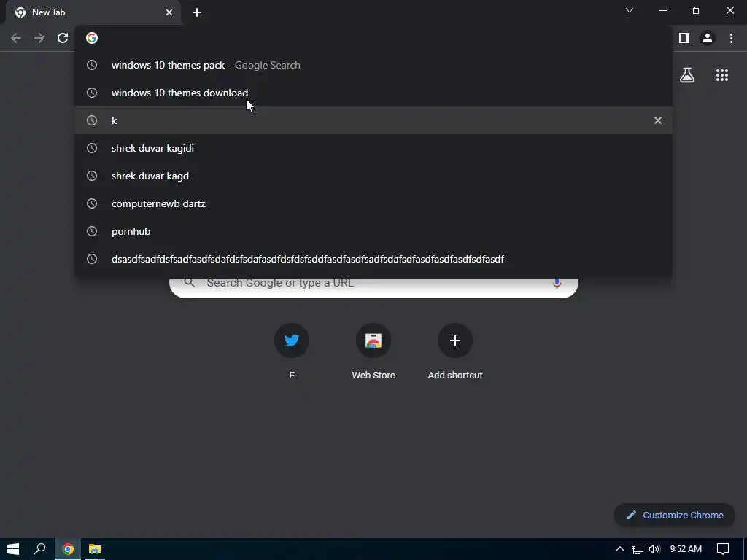Open a new tab with the plus button

point(197,13)
